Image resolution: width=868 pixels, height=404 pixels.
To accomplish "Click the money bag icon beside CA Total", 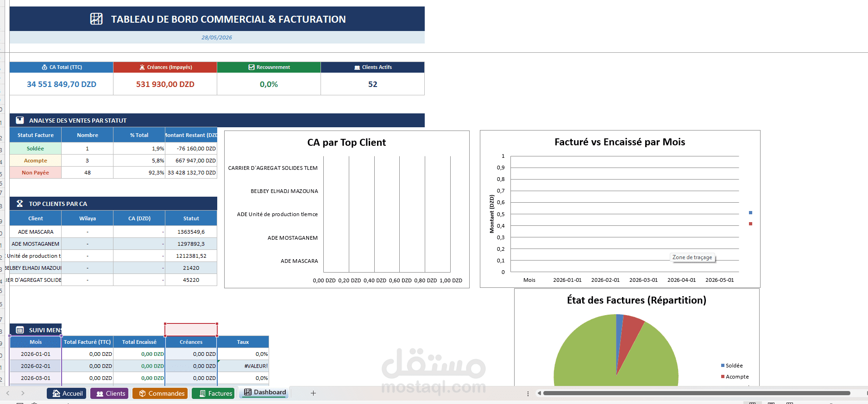I will pyautogui.click(x=44, y=67).
